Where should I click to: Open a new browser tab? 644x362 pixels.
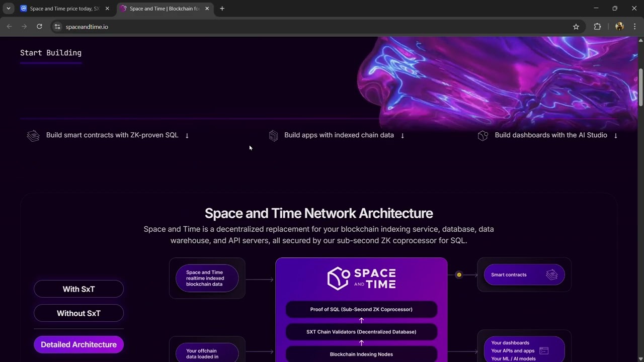222,9
